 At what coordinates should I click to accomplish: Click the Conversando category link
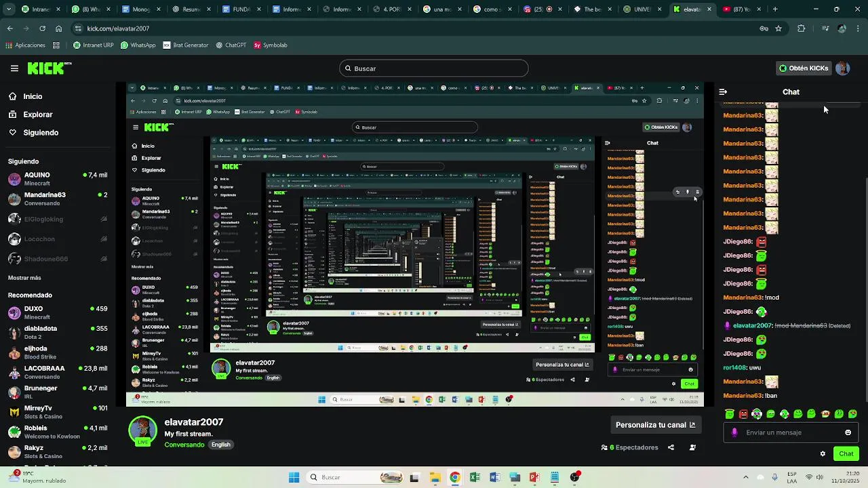(184, 445)
